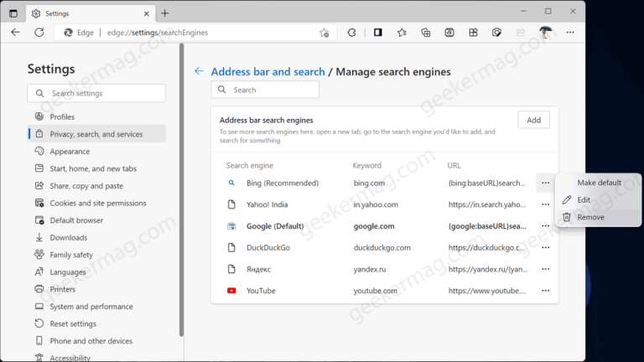Click the yandex.ru keyword cell
This screenshot has height=362, width=644.
370,269
